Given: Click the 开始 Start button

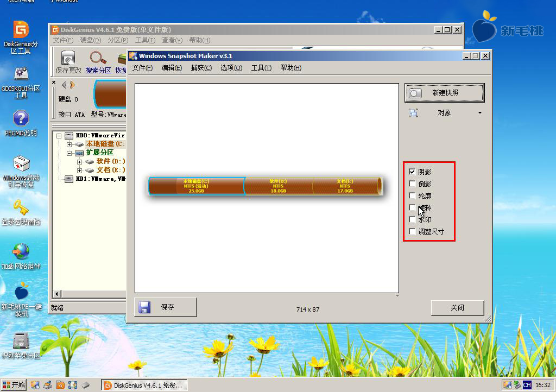Looking at the screenshot, I should [x=14, y=385].
